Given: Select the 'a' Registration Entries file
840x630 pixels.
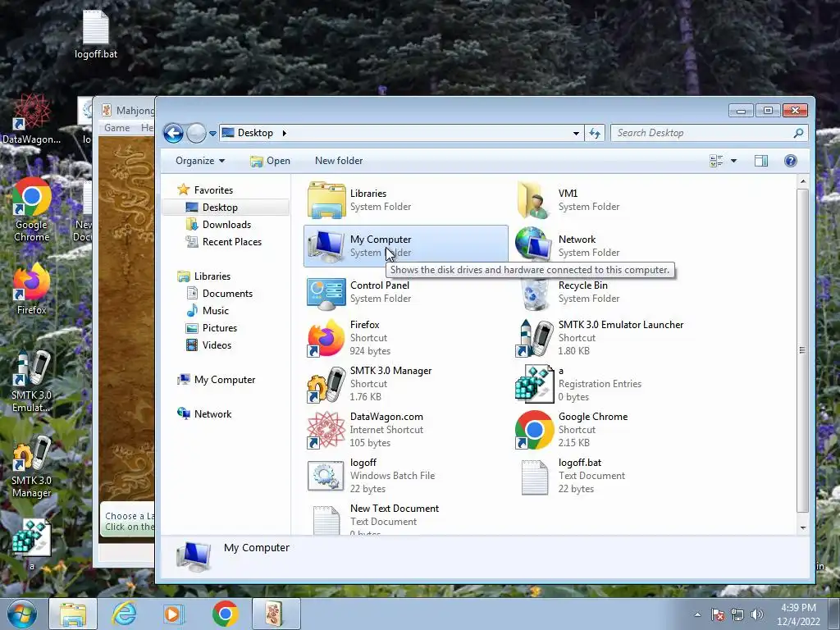Looking at the screenshot, I should click(x=534, y=384).
